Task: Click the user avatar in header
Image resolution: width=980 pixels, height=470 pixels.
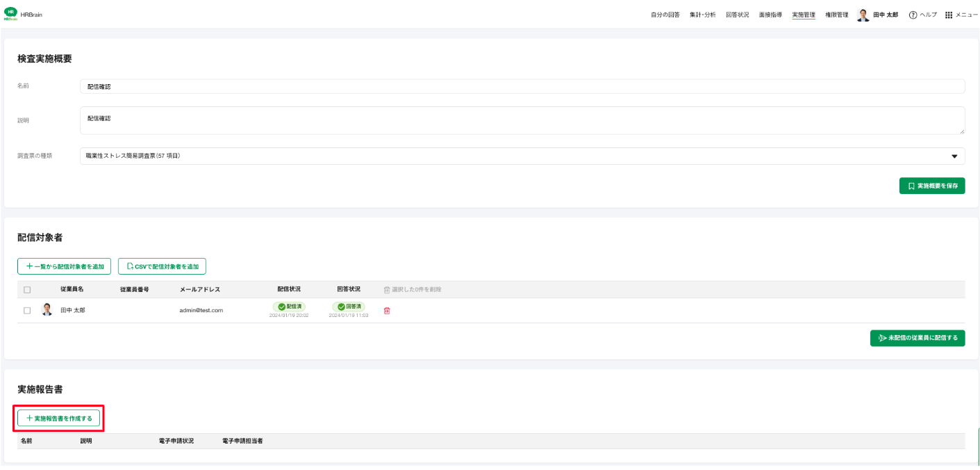Action: [863, 15]
